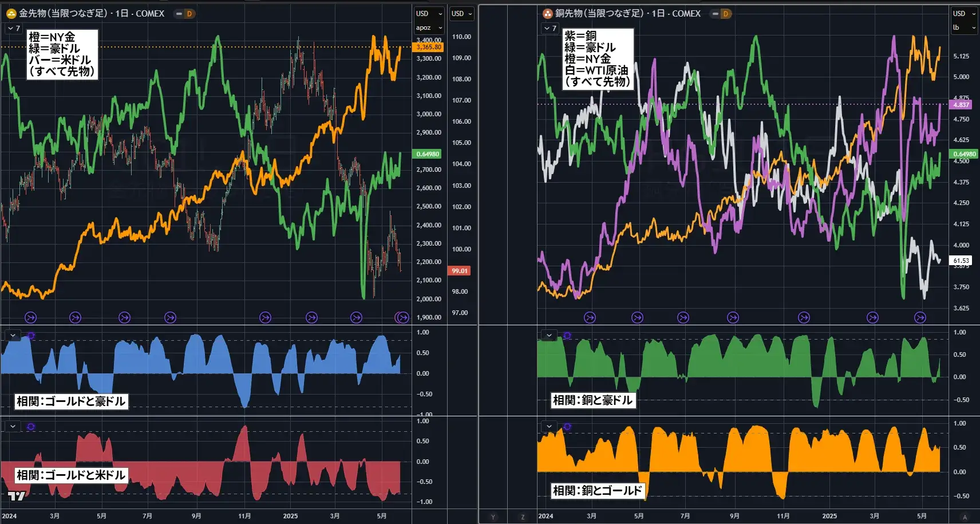Open the apoz unit dropdown on gold chart
Screen dimensions: 980x524
[429, 27]
